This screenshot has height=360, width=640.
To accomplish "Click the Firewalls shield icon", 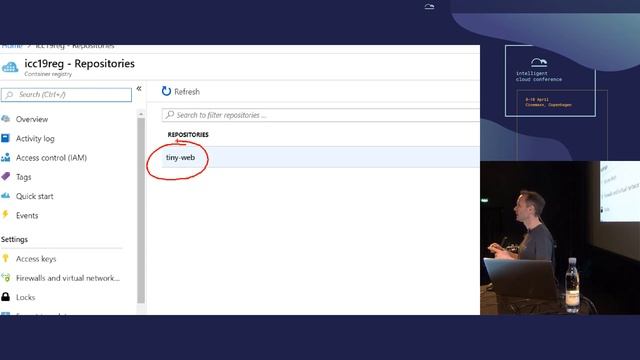I will pos(6,278).
